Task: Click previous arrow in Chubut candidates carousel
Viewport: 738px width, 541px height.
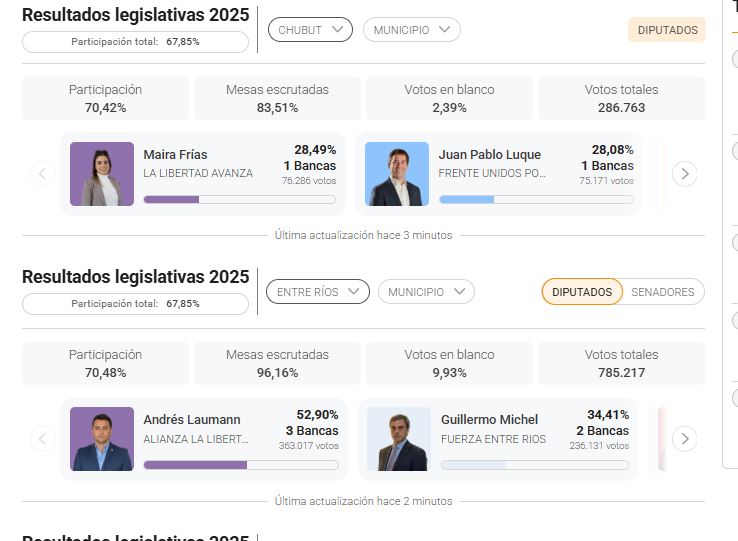Action: 42,173
